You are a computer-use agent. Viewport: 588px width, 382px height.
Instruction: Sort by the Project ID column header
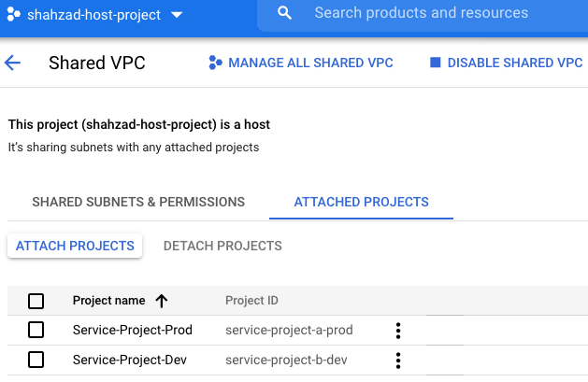click(x=251, y=301)
